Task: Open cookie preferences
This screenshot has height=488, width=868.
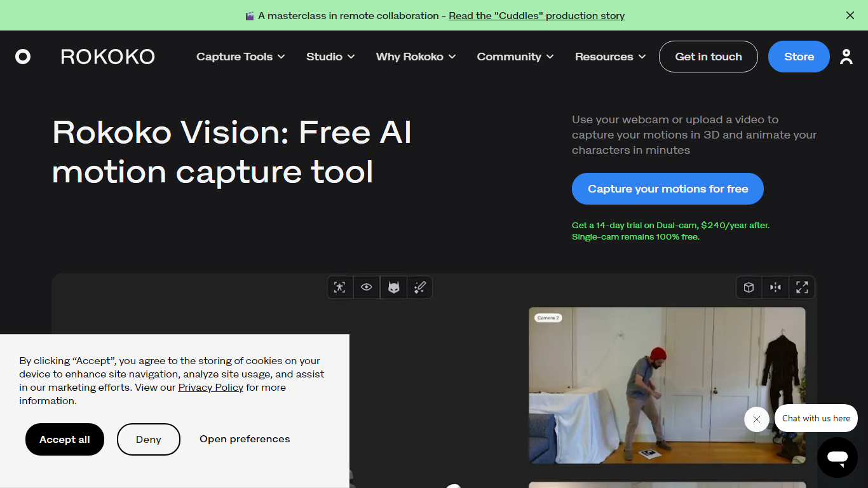Action: (245, 439)
